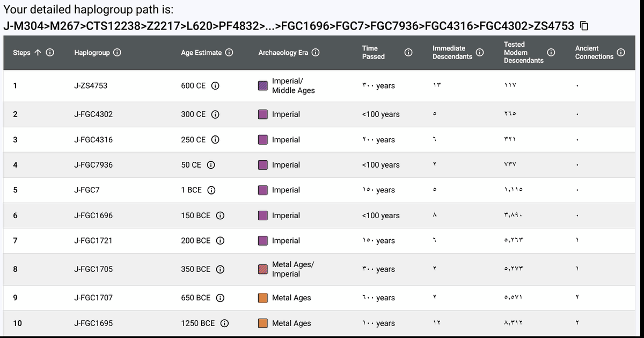
Task: Click the Steps column header
Action: click(x=21, y=53)
